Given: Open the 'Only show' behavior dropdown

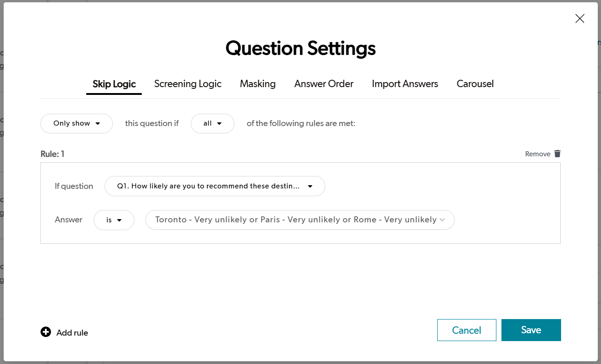Looking at the screenshot, I should [76, 123].
